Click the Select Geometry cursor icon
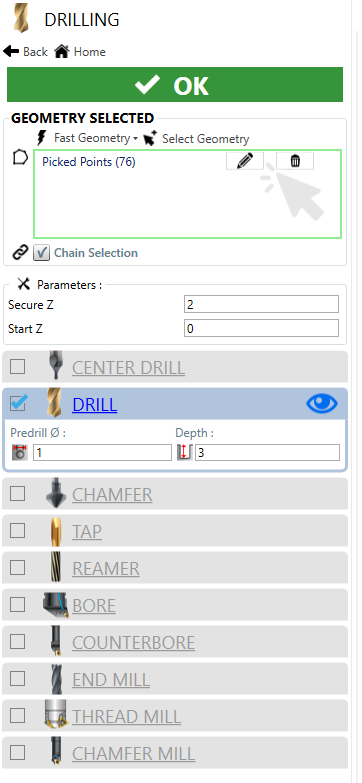The image size is (362, 783). pos(150,138)
